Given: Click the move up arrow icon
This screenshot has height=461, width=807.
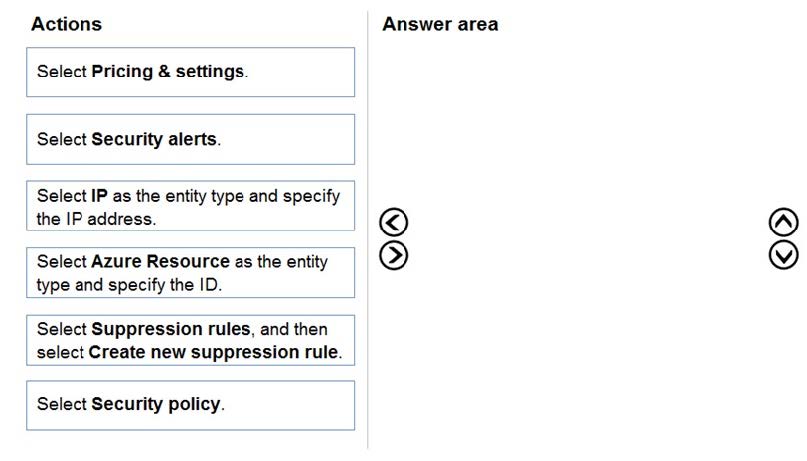Looking at the screenshot, I should tap(783, 222).
